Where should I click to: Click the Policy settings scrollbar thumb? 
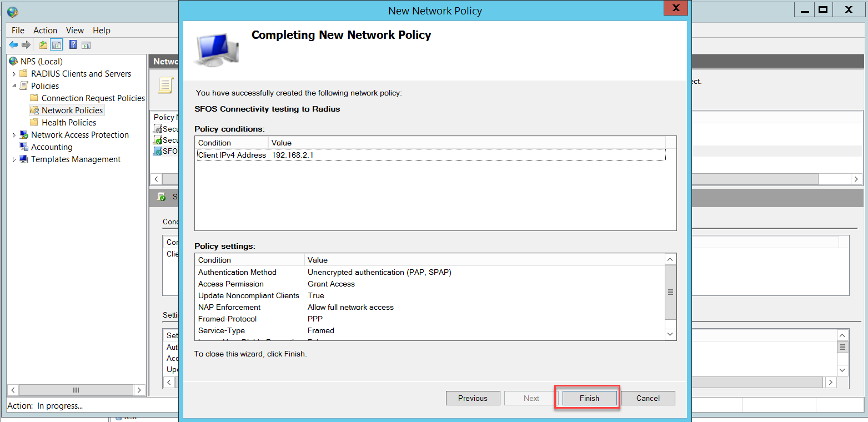pyautogui.click(x=670, y=292)
